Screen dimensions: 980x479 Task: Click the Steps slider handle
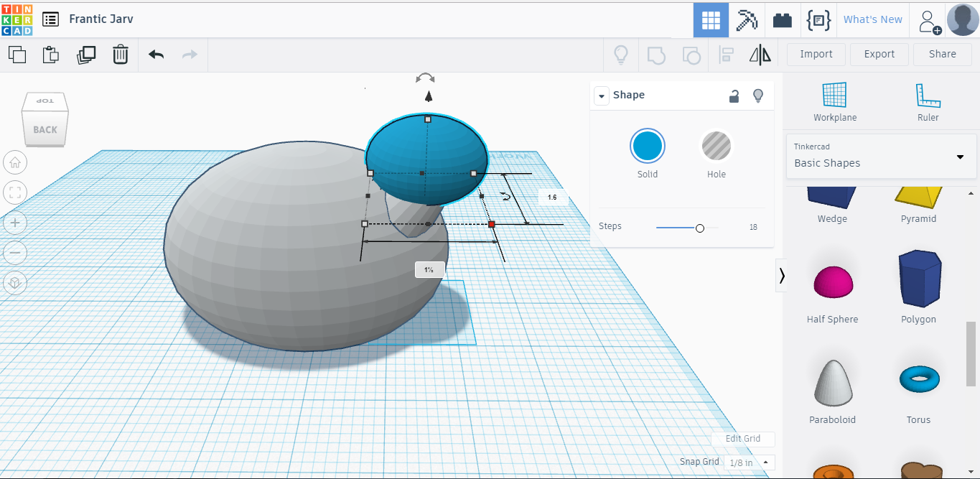700,228
